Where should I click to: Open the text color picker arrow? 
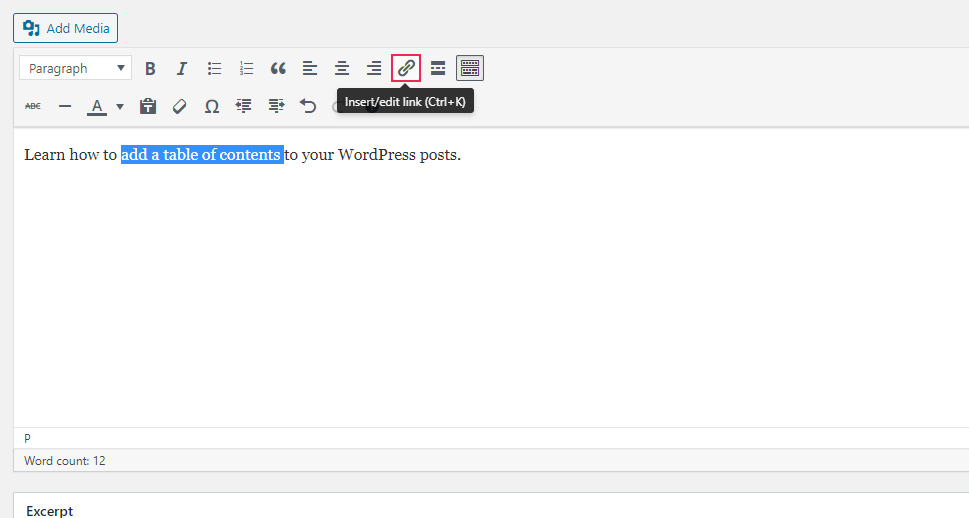click(x=120, y=106)
